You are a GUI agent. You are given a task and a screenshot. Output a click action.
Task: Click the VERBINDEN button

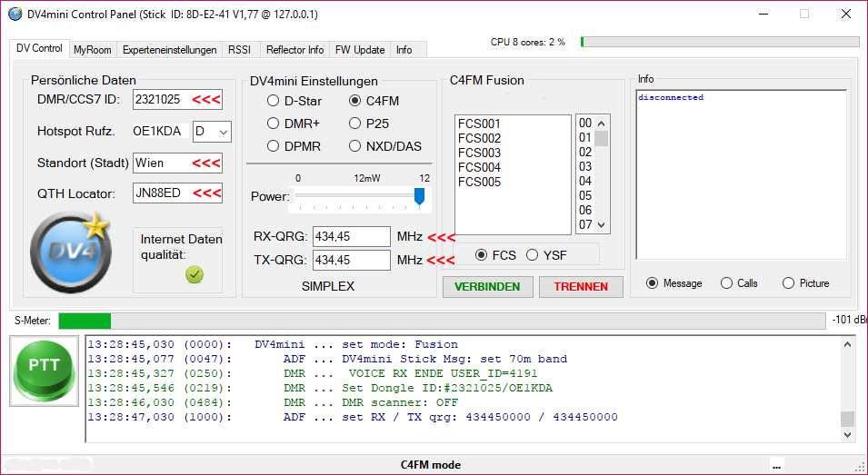pyautogui.click(x=488, y=287)
